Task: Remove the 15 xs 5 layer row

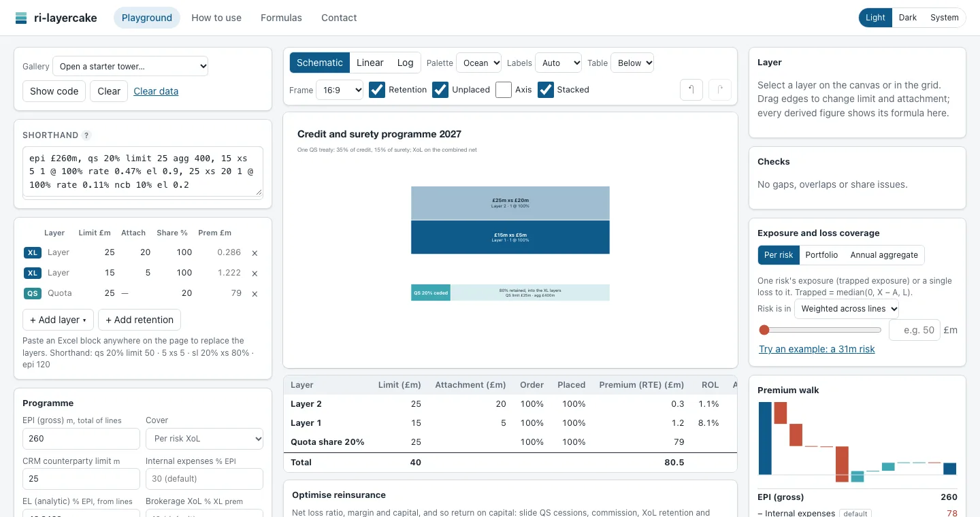Action: 255,273
